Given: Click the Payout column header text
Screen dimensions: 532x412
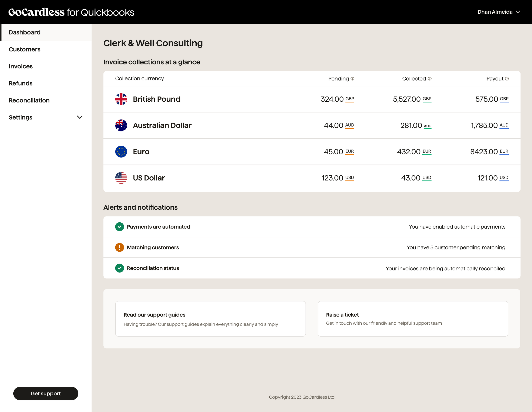Looking at the screenshot, I should [x=495, y=78].
